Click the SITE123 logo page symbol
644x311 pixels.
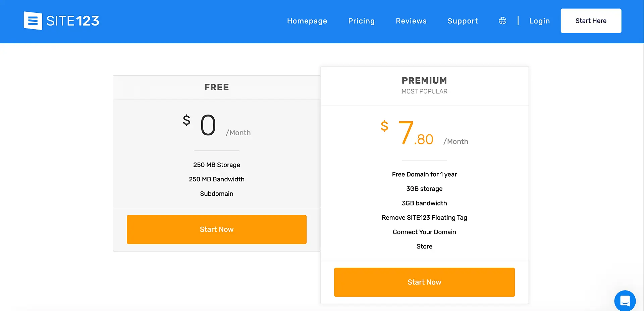click(33, 20)
